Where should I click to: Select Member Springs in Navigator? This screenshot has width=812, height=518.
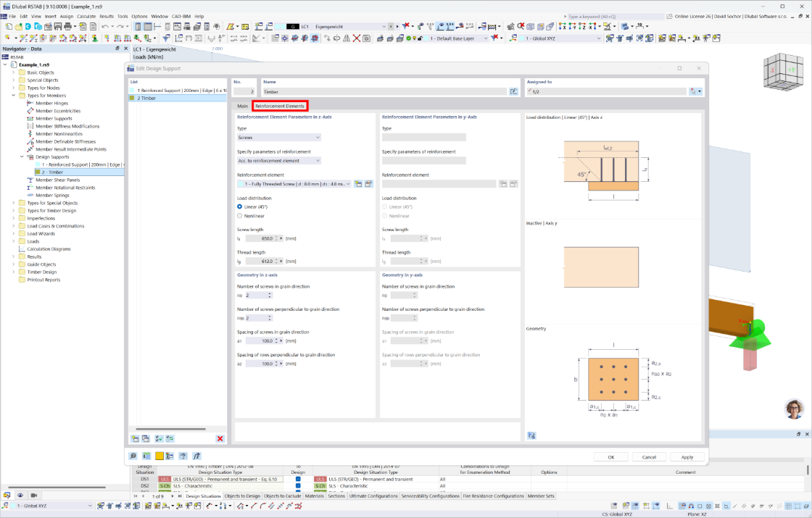coord(52,195)
